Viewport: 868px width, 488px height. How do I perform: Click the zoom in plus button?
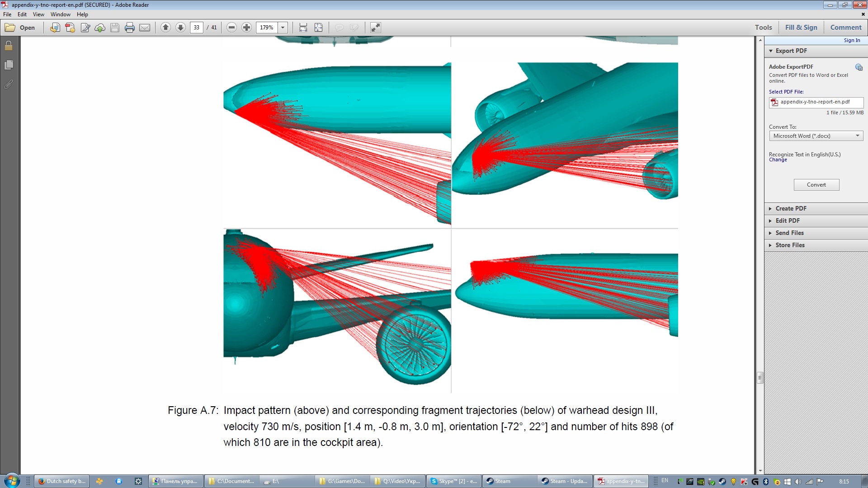point(246,28)
